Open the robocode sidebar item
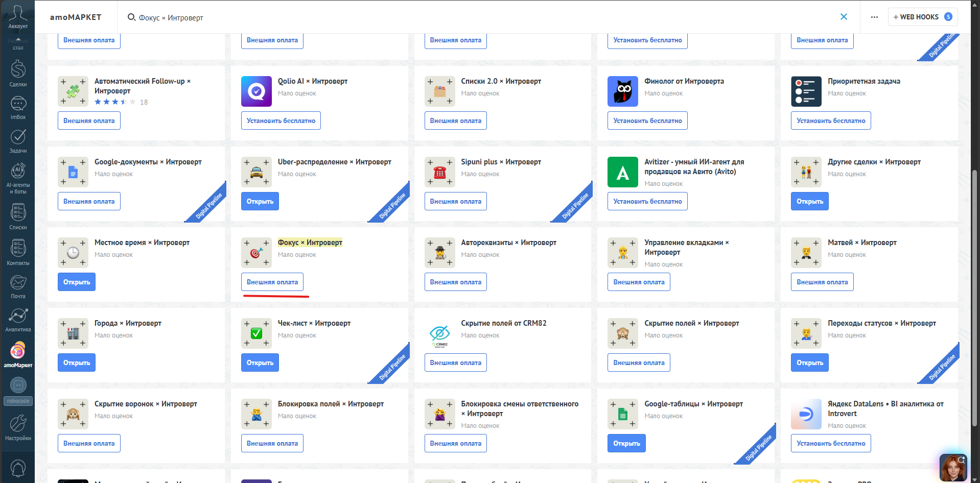The height and width of the screenshot is (483, 980). [18, 391]
